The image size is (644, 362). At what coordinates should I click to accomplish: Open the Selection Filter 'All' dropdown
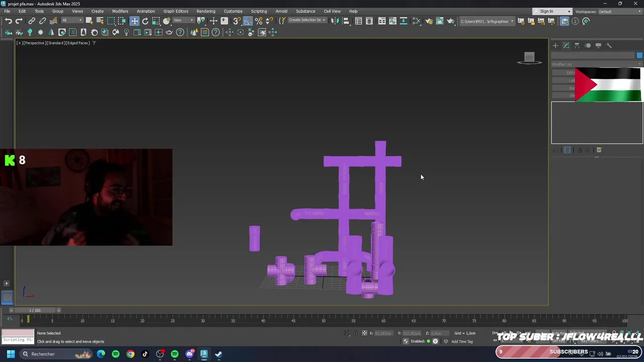[72, 21]
